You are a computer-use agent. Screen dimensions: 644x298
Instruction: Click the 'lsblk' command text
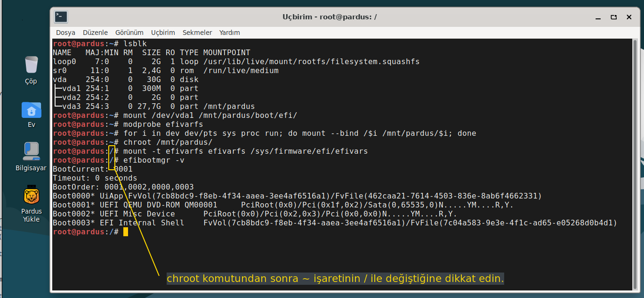pos(135,43)
